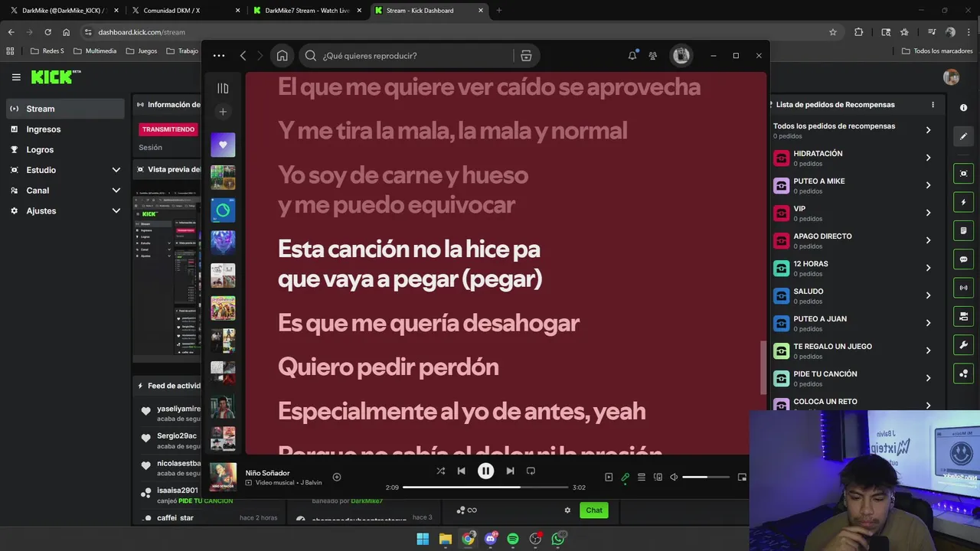Skip to previous track in Spotify
980x551 pixels.
pos(461,471)
